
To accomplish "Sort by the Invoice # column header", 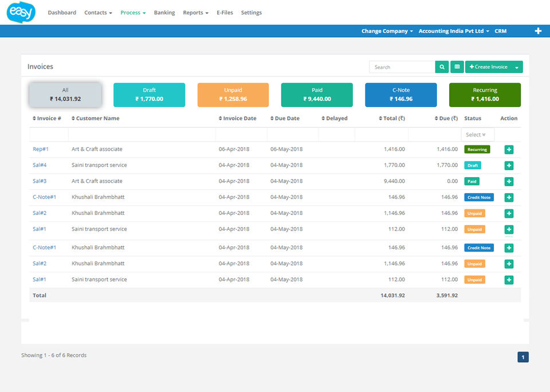I will click(46, 119).
